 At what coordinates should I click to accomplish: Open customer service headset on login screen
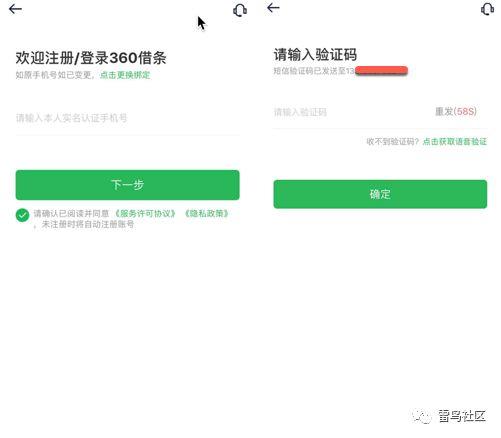click(240, 10)
